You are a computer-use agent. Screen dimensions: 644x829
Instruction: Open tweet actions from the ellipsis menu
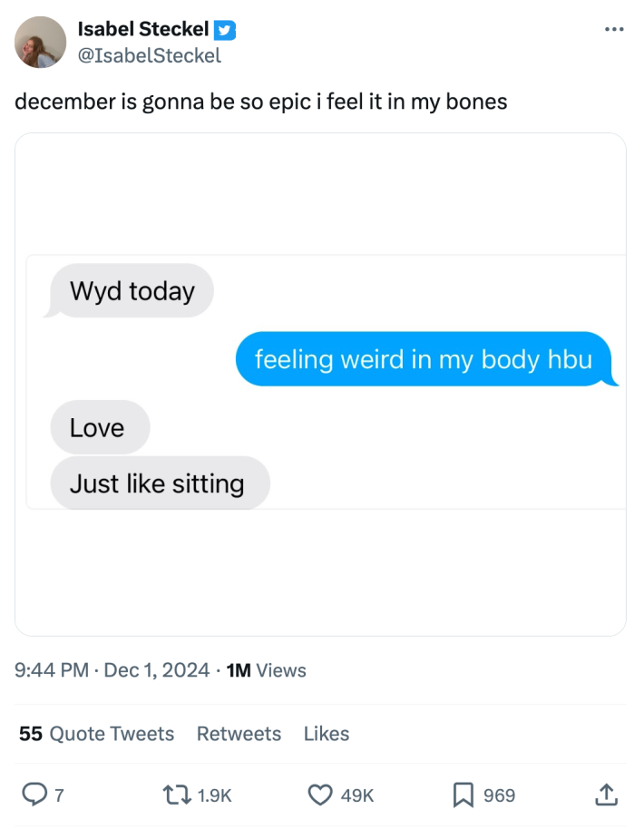614,29
